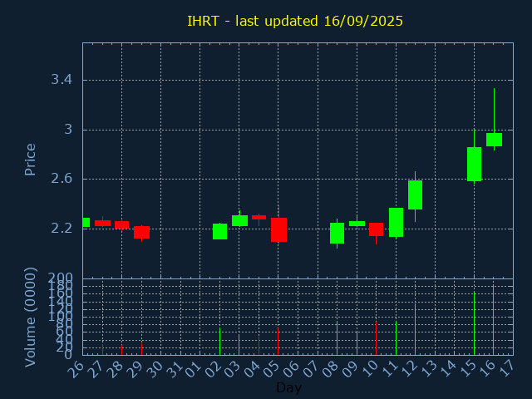Screen dimensions: 532x399
Task: Select the partial green candlestick at day 26
Action: (x=86, y=222)
